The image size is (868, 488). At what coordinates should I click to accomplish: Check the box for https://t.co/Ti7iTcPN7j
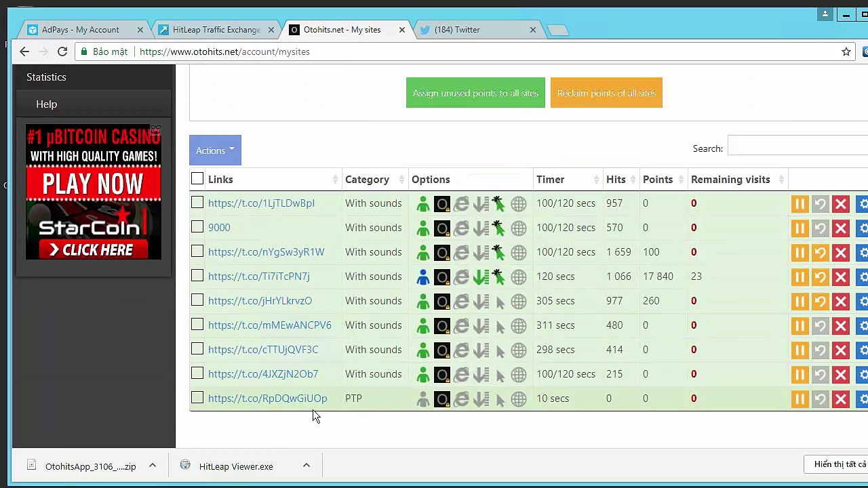click(197, 276)
